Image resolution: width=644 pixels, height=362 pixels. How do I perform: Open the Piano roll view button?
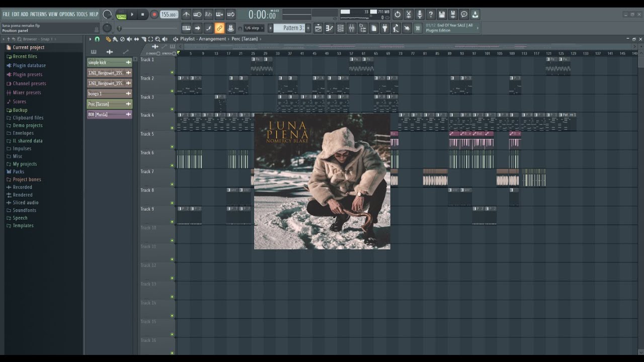pos(330,28)
